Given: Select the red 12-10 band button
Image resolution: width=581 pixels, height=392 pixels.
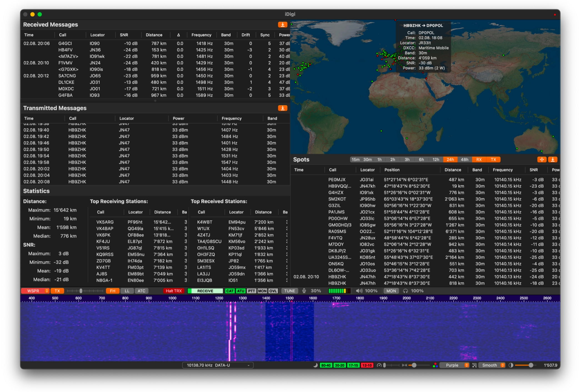Looking at the screenshot, I should click(367, 365).
